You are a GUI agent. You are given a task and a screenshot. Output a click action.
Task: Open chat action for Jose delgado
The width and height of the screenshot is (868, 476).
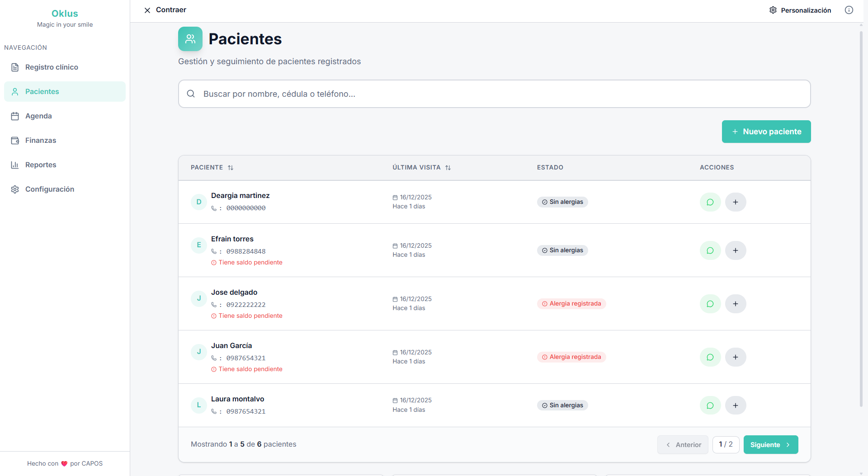tap(710, 304)
